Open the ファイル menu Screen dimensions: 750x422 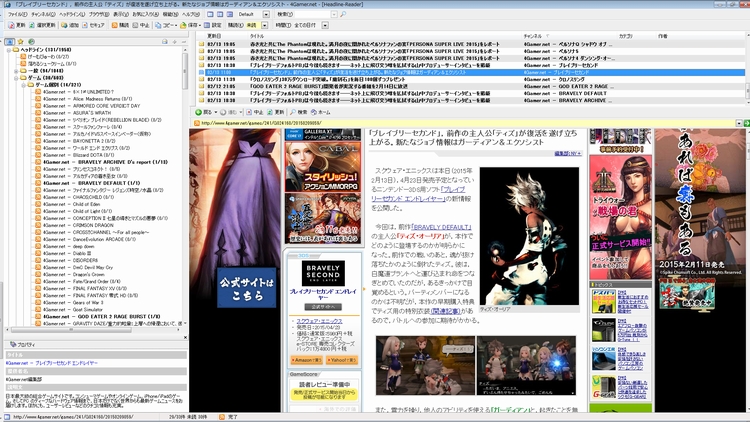tap(17, 14)
